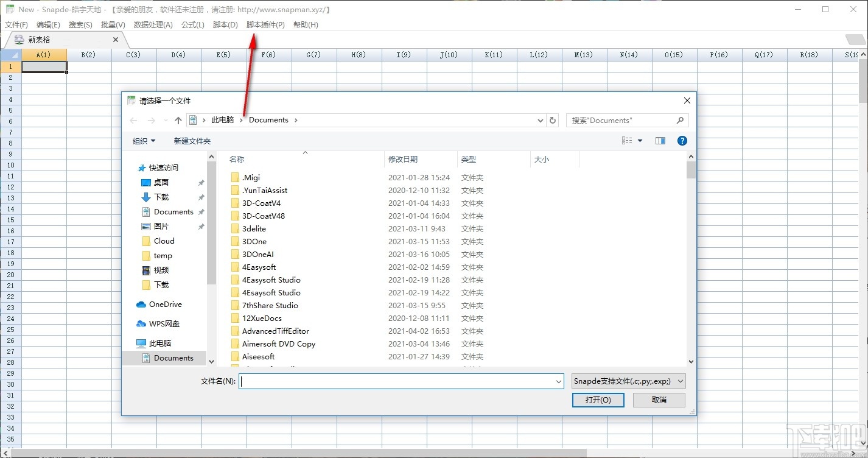Sort files by 大小 column
The height and width of the screenshot is (458, 868).
[541, 159]
